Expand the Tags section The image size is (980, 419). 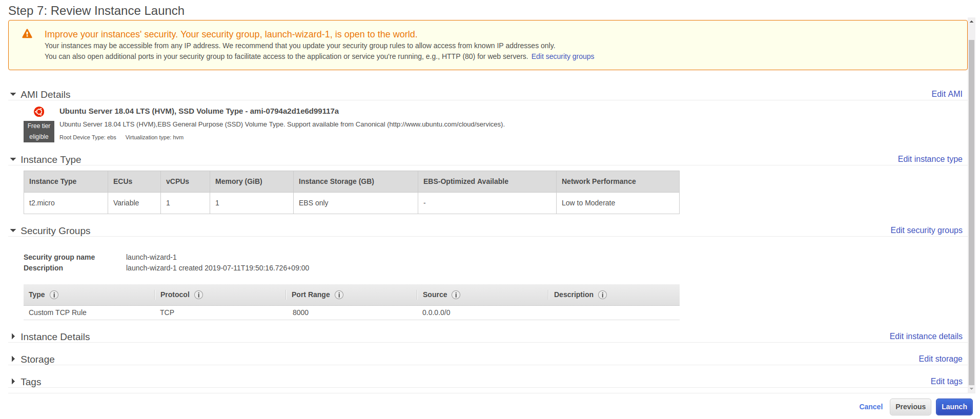point(13,382)
